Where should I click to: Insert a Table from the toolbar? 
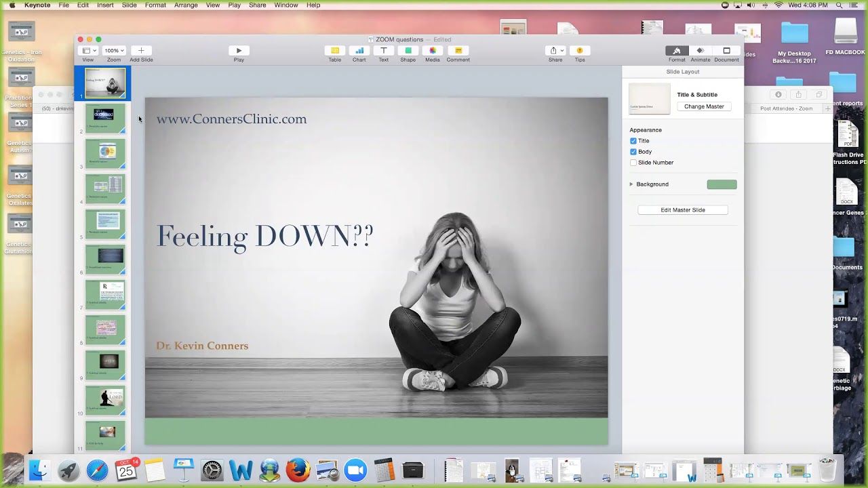[334, 51]
